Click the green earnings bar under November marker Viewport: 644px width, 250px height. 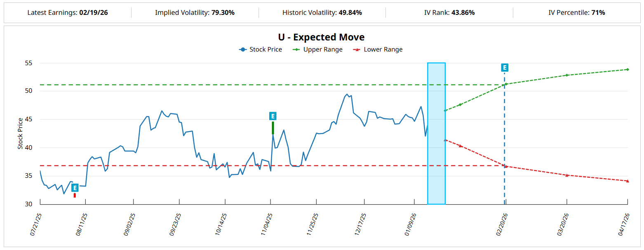[273, 128]
